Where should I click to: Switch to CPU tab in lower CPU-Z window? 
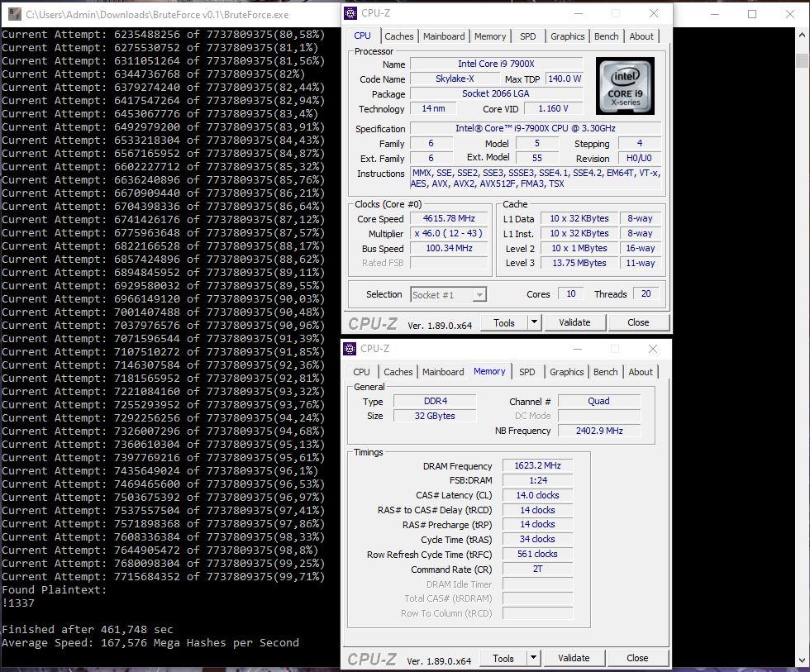click(x=361, y=372)
